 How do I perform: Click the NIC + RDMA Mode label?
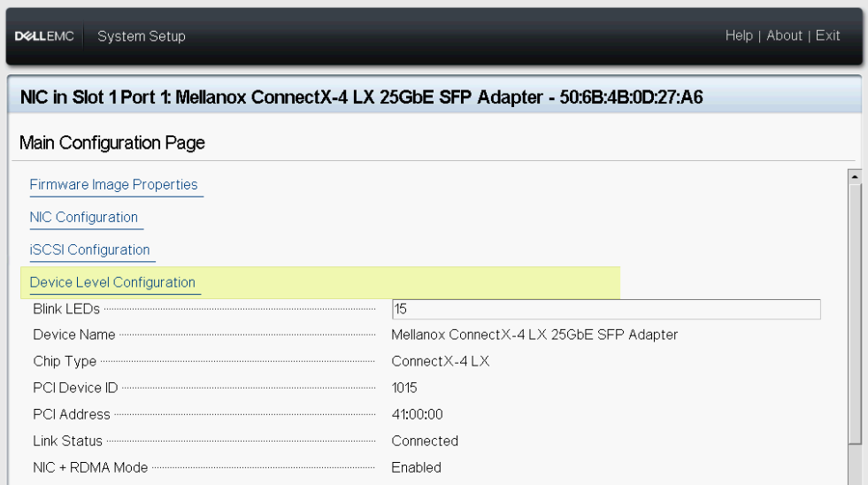point(90,467)
